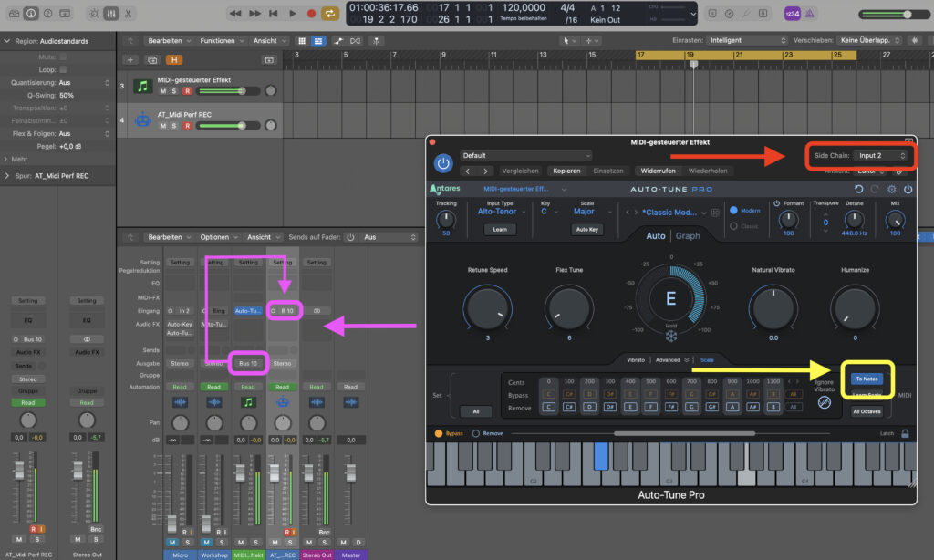The height and width of the screenshot is (560, 934).
Task: Click the To Notes button
Action: 867,379
